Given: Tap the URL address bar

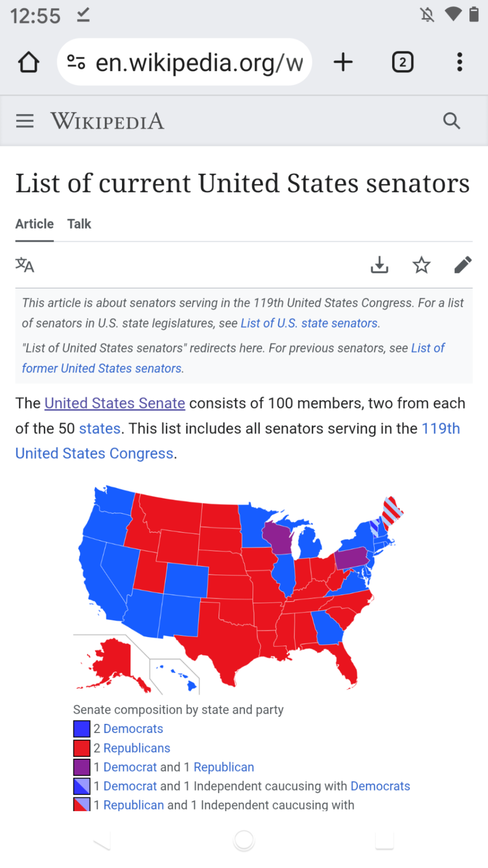Looking at the screenshot, I should coord(199,62).
